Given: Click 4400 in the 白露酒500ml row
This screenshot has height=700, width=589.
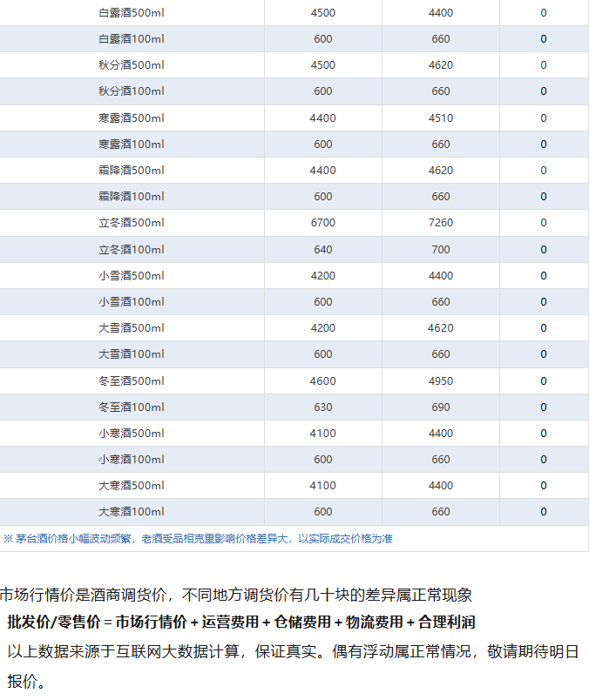Looking at the screenshot, I should [x=441, y=13].
